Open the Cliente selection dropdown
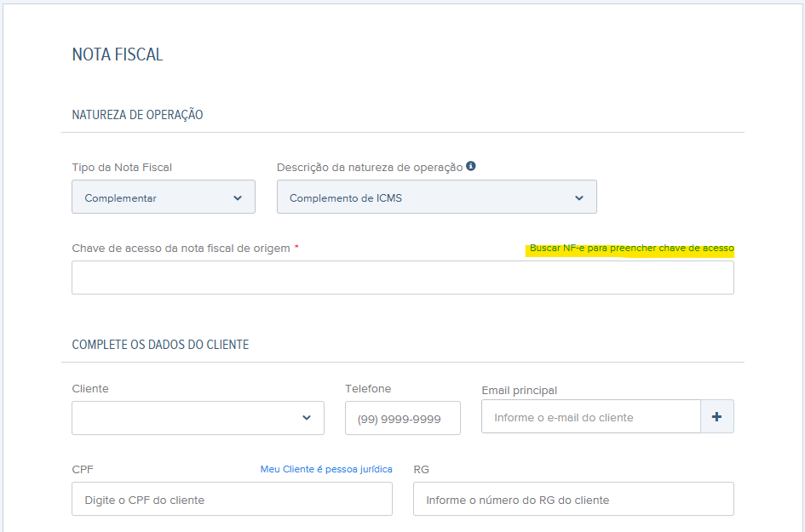This screenshot has width=805, height=532. pyautogui.click(x=196, y=418)
